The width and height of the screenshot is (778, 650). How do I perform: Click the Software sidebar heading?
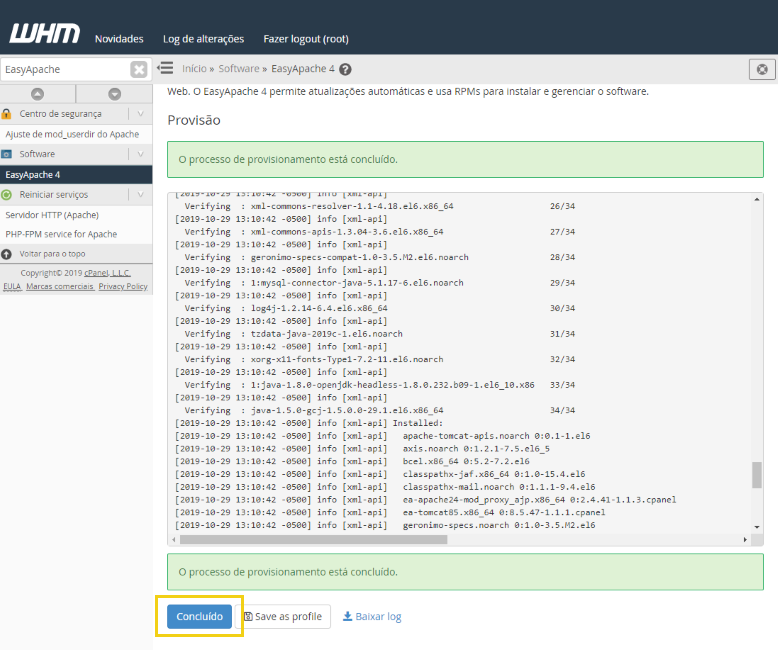point(37,154)
